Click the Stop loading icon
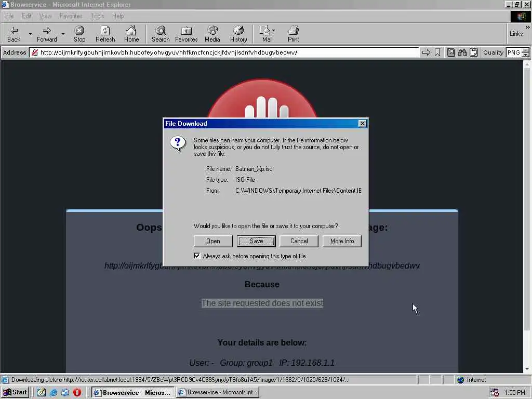The image size is (532, 399). [x=79, y=34]
